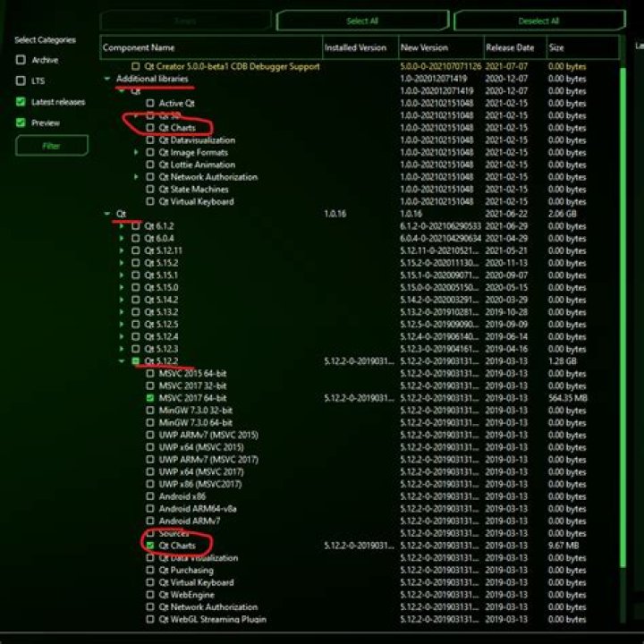The width and height of the screenshot is (644, 644).
Task: Click the Select All button
Action: click(362, 21)
